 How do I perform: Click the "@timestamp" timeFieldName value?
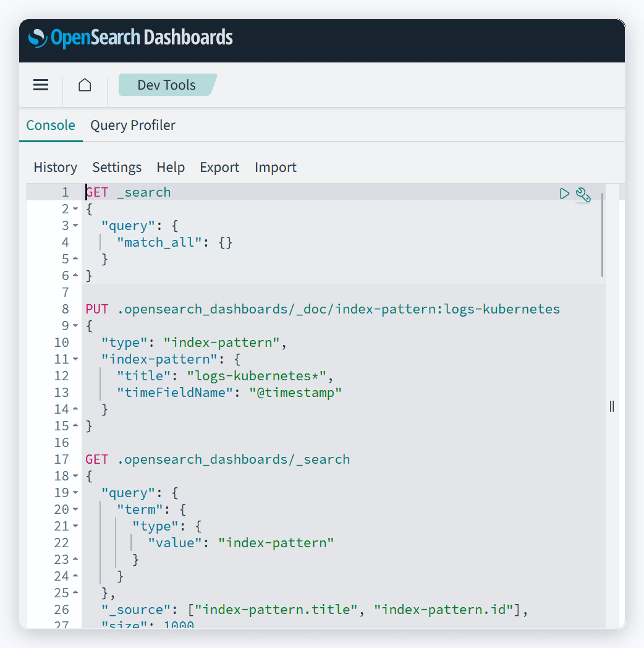pyautogui.click(x=295, y=393)
